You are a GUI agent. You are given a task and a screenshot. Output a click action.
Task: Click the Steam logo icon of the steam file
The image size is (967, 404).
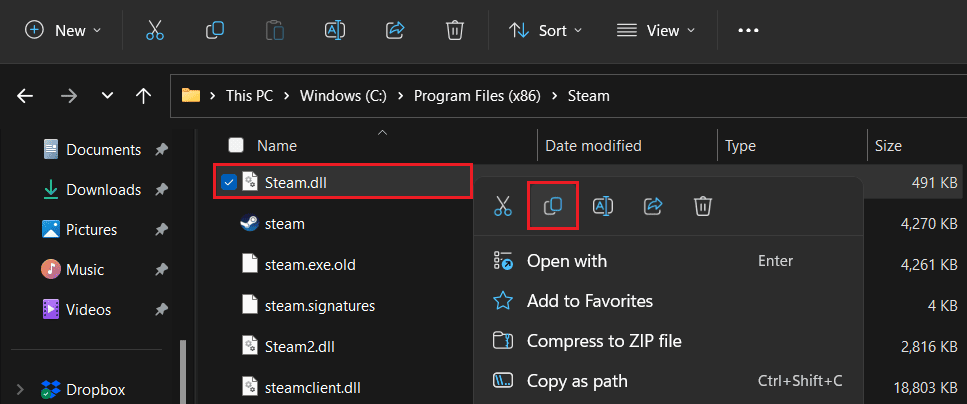tap(249, 223)
